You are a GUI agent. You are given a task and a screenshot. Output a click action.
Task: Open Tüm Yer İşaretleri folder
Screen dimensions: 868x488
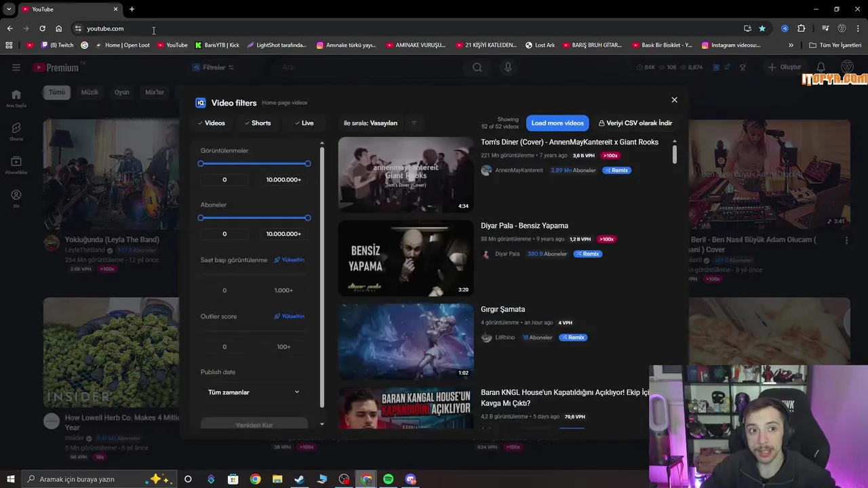click(x=835, y=45)
